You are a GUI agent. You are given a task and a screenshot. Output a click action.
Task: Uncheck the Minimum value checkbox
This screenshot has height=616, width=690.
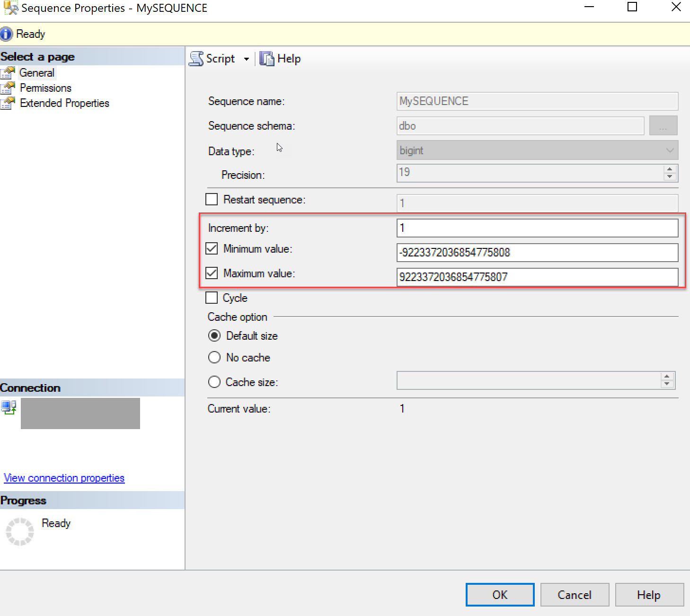pyautogui.click(x=212, y=248)
